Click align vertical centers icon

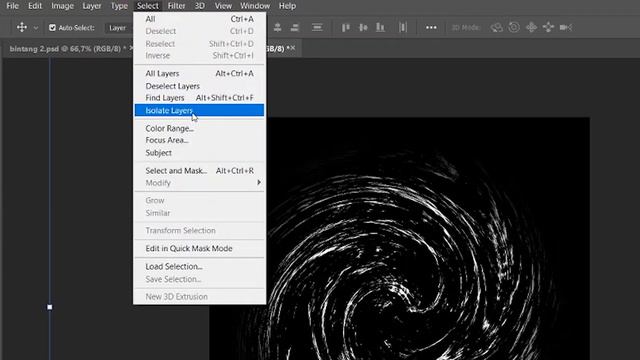coord(363,27)
